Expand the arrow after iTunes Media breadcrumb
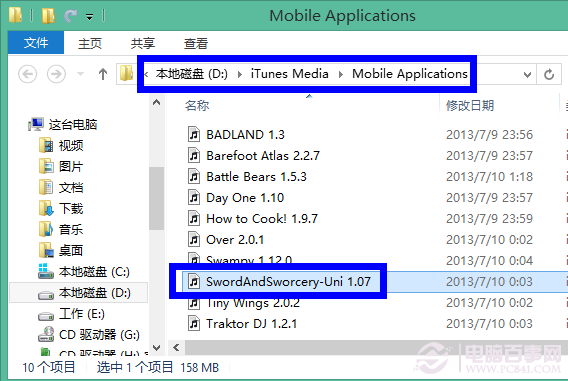The height and width of the screenshot is (381, 568). coord(341,74)
